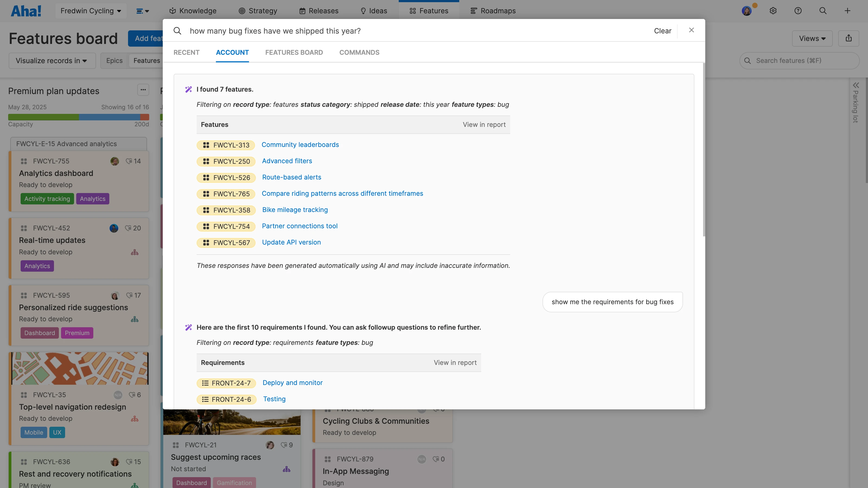Open the Views dropdown

click(x=812, y=38)
